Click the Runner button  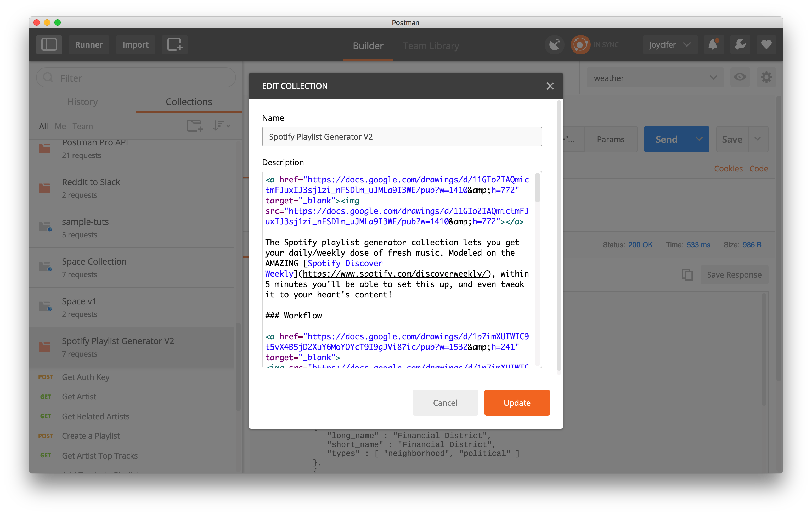pos(89,45)
